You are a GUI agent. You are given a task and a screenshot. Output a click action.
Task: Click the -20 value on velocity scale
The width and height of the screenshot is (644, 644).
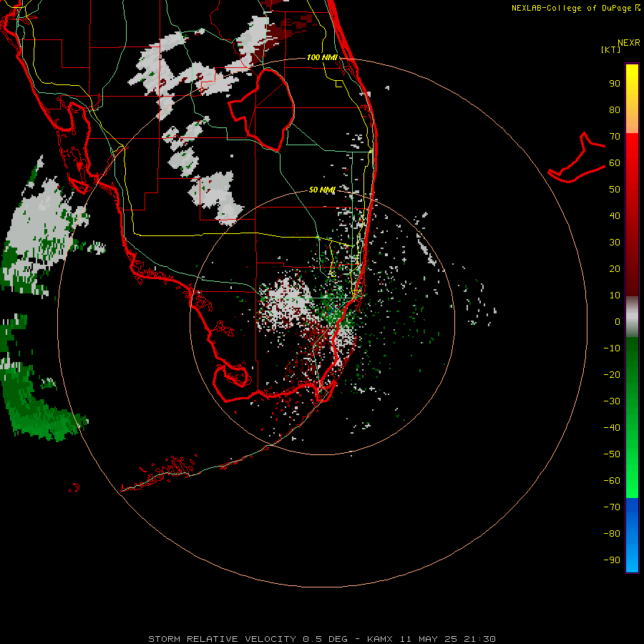point(612,375)
